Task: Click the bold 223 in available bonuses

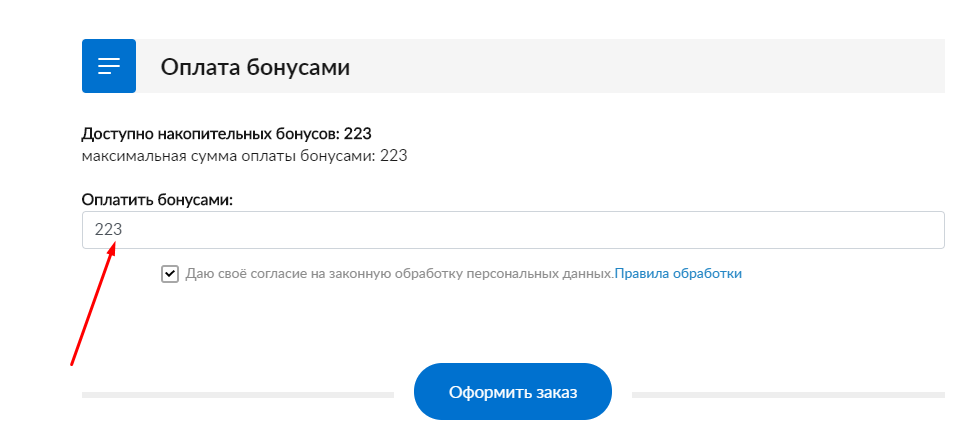Action: (x=358, y=133)
